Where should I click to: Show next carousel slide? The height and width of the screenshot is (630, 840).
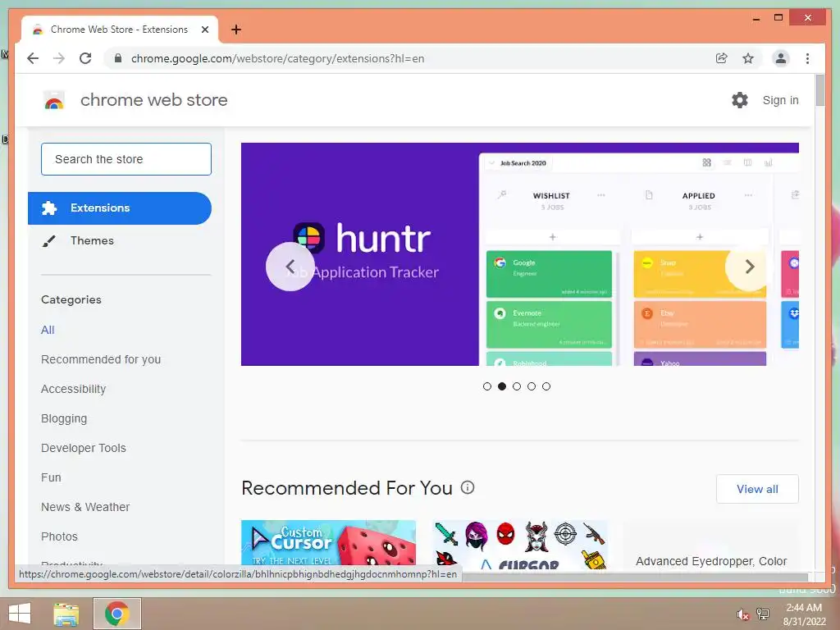[749, 267]
